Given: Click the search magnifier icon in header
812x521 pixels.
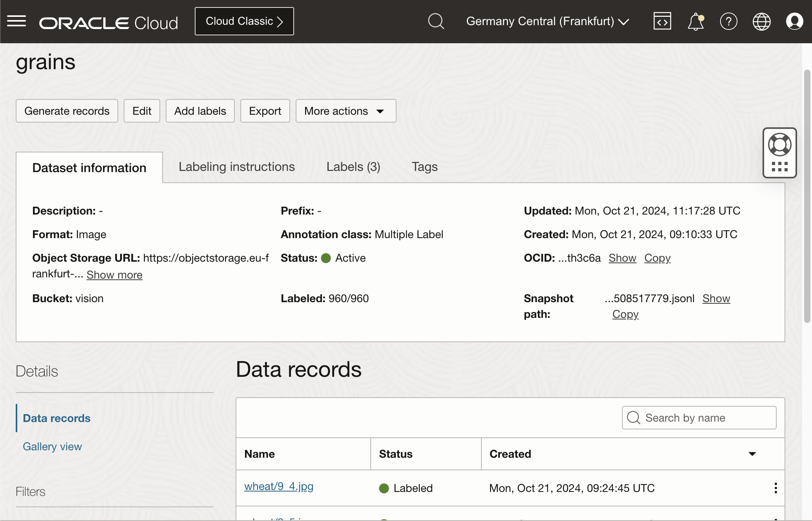Looking at the screenshot, I should point(436,21).
